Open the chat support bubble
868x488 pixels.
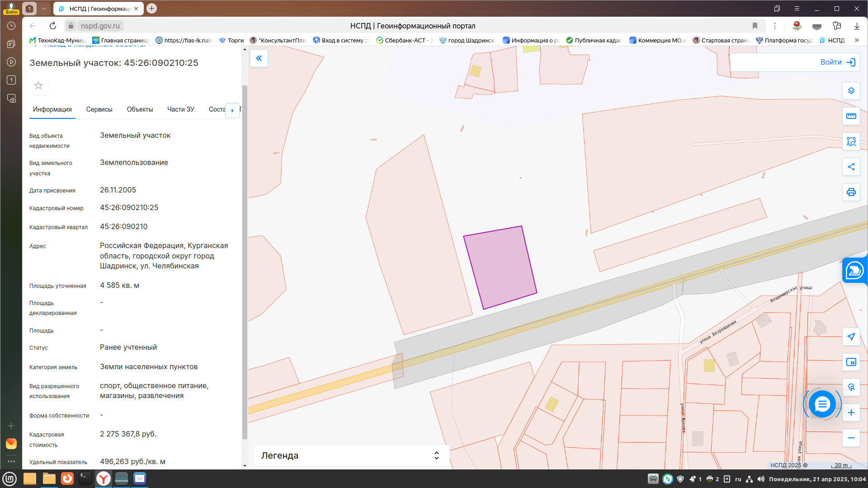[822, 404]
